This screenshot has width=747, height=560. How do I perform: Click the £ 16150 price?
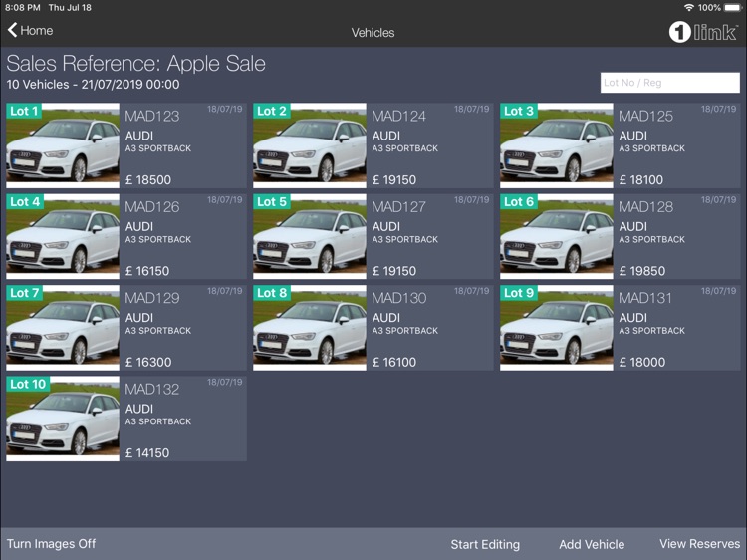(x=147, y=271)
